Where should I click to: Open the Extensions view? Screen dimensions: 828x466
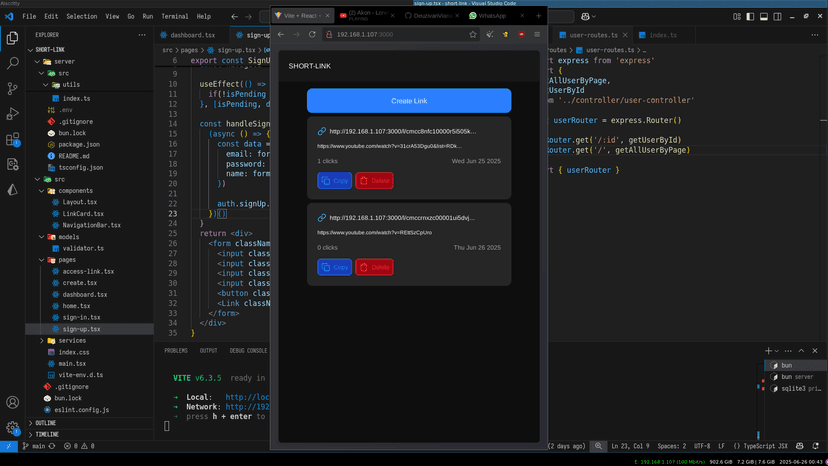(12, 139)
